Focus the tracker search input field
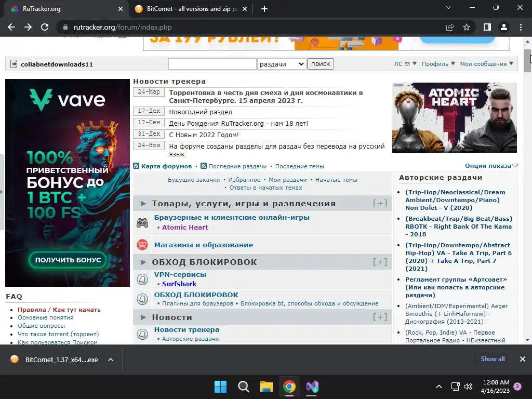This screenshot has width=532, height=399. click(212, 64)
